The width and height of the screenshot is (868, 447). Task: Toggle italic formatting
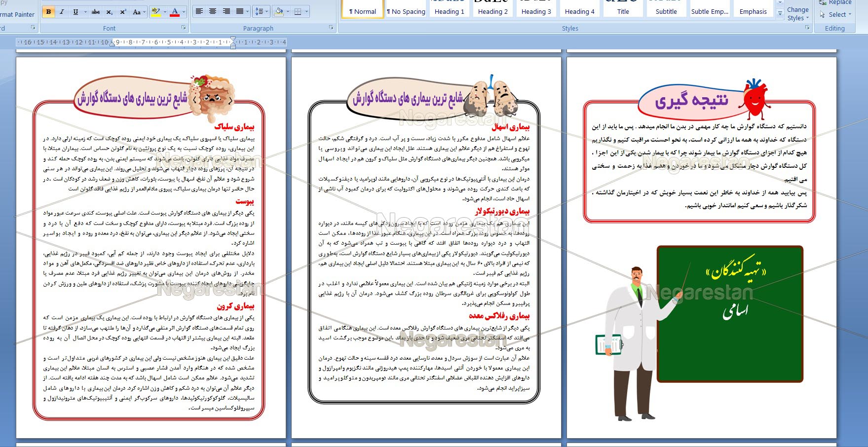pos(62,12)
